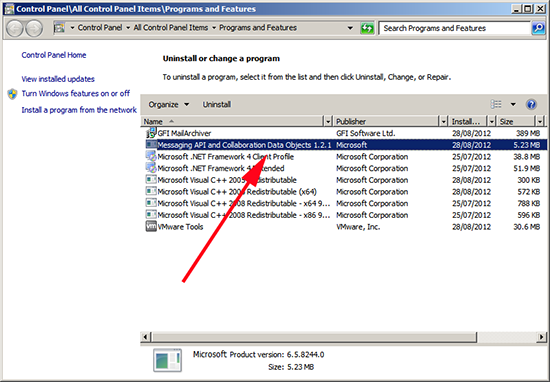This screenshot has width=550, height=382.
Task: Open the Name column filter dropdown
Action: tap(328, 121)
